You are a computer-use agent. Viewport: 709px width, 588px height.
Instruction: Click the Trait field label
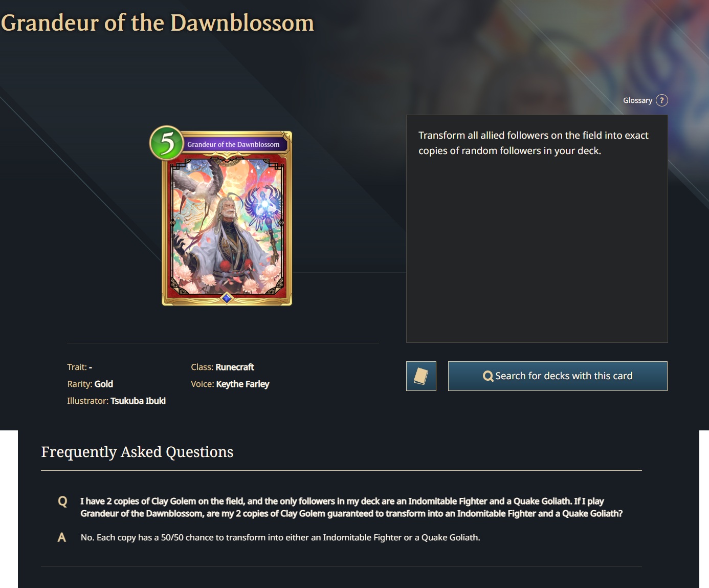[77, 367]
